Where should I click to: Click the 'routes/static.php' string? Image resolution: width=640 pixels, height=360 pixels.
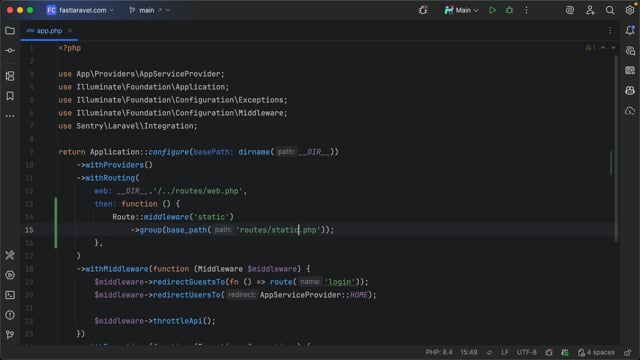click(x=278, y=230)
